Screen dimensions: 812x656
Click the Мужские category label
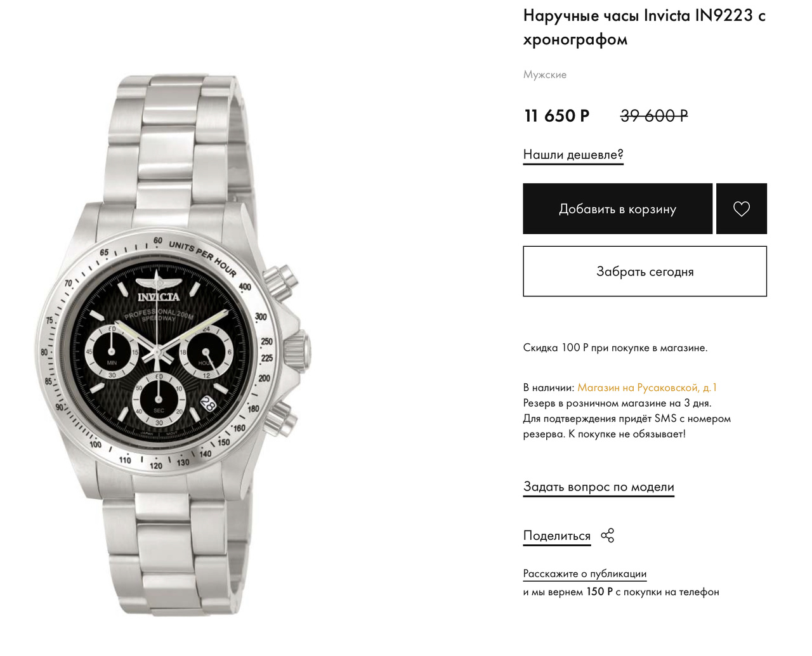[x=544, y=74]
